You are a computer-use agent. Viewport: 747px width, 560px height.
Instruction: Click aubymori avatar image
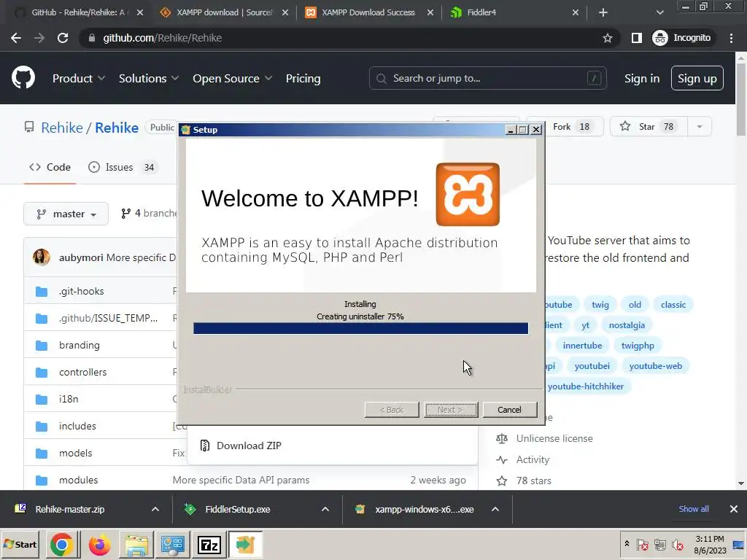[42, 257]
